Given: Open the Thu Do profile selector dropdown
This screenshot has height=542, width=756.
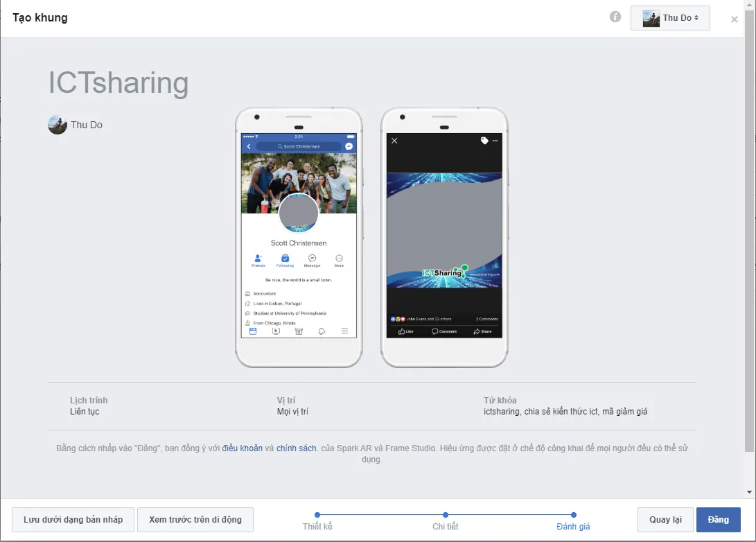Looking at the screenshot, I should pos(670,18).
